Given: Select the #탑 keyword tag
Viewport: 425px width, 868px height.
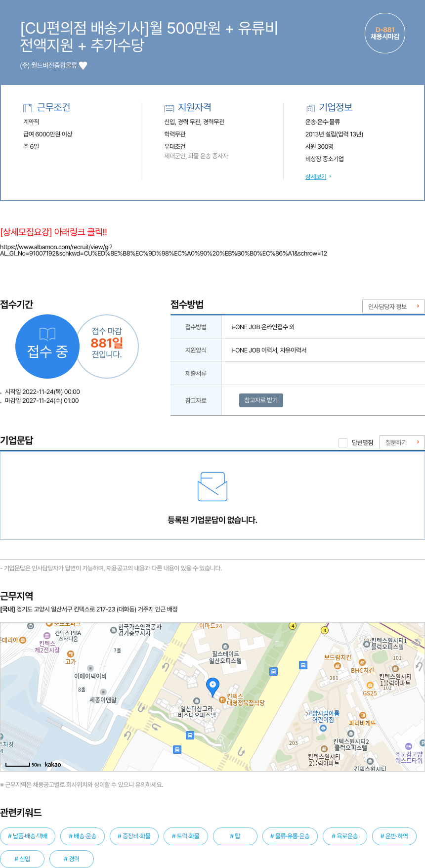Looking at the screenshot, I should click(x=235, y=836).
